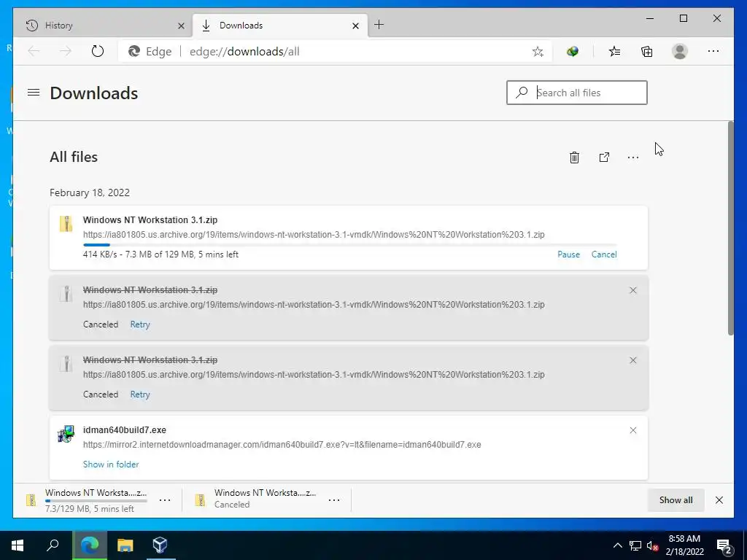Click the idman mirror2 download URL
Viewport: 747px width, 560px height.
click(282, 445)
